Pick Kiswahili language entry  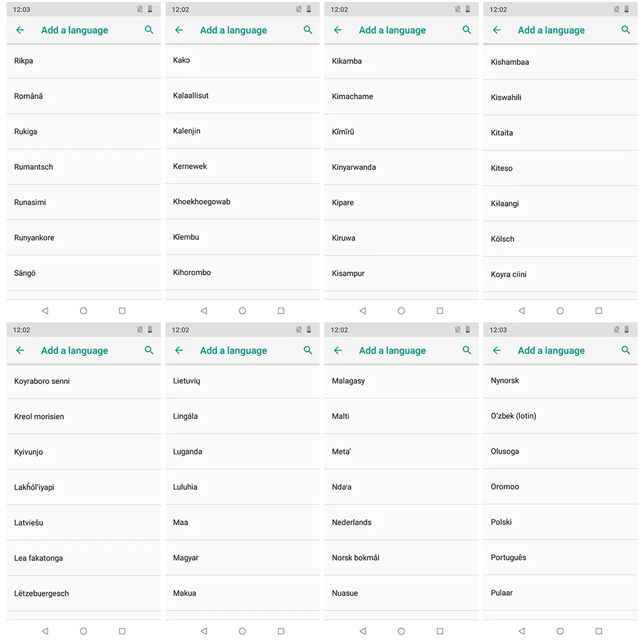(x=560, y=97)
